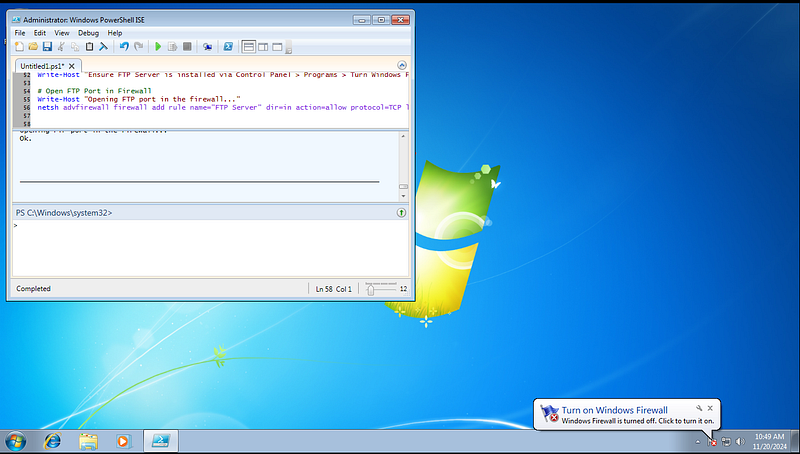Dismiss the firewall notification balloon
The height and width of the screenshot is (454, 800).
pyautogui.click(x=710, y=408)
